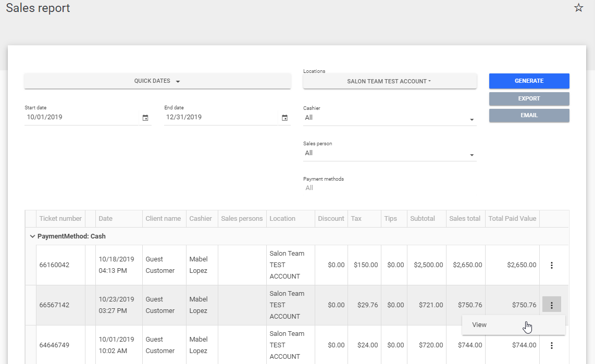Viewport: 595px width, 364px height.
Task: Click three-dot menu for ticket 66567142
Action: pyautogui.click(x=552, y=305)
